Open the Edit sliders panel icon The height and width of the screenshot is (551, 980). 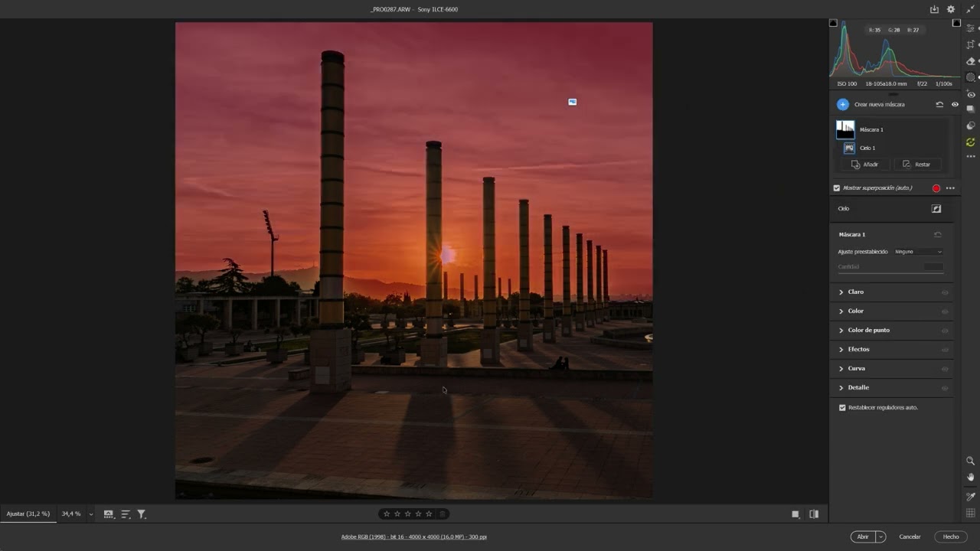[971, 28]
